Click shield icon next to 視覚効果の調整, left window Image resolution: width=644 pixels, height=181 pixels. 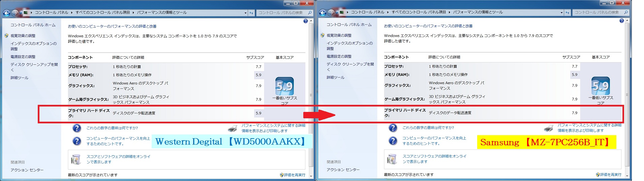(6, 35)
